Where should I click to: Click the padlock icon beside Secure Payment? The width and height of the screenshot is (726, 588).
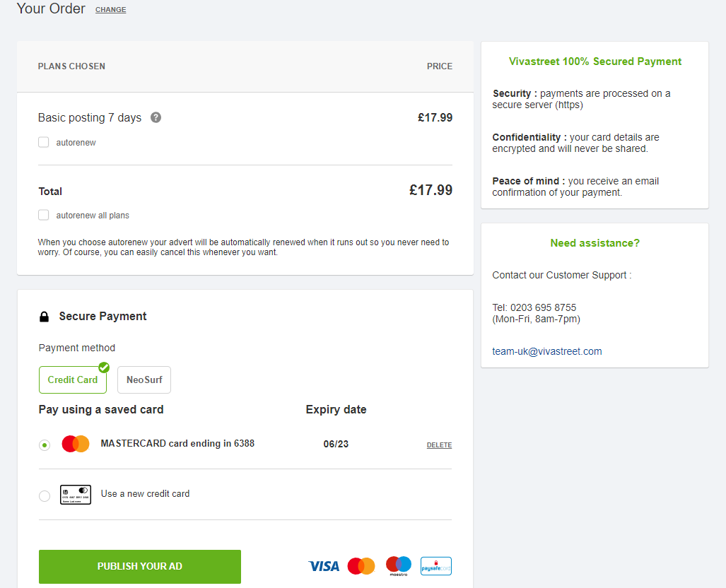(44, 317)
